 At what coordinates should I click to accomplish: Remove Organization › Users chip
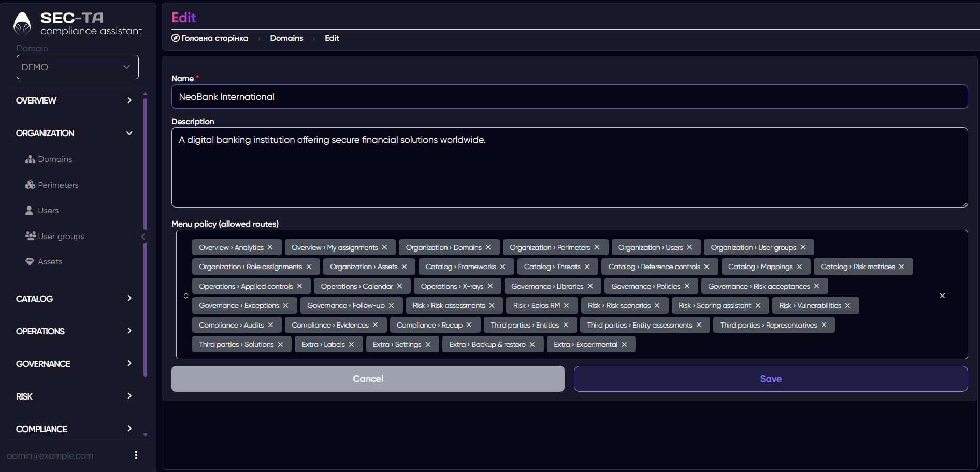click(689, 247)
